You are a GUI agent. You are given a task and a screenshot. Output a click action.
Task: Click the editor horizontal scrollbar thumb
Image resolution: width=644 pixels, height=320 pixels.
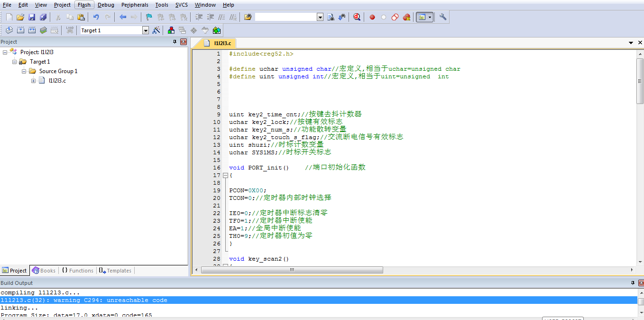(x=292, y=270)
